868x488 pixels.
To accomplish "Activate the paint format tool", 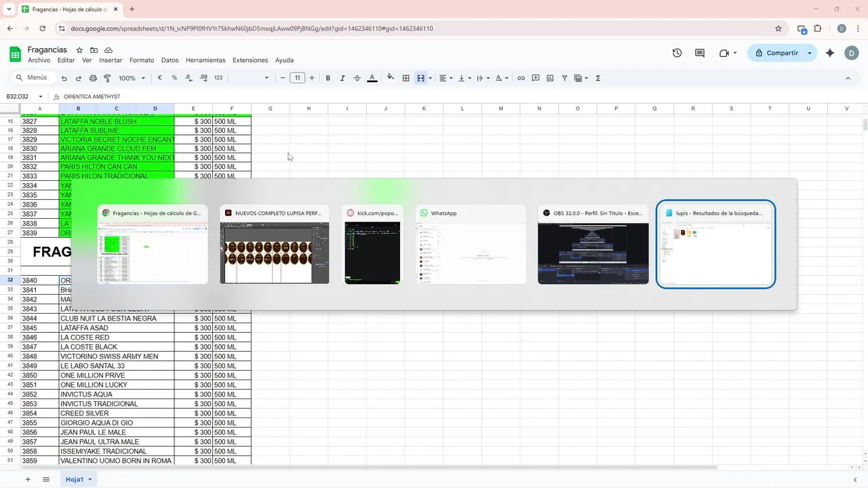I will [107, 78].
